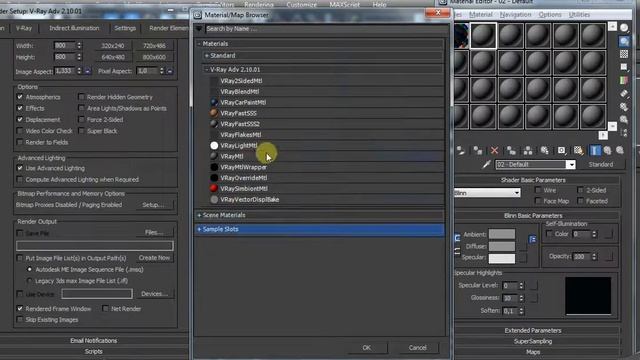The image size is (640, 360).
Task: Click the Video Color Check stripes icon
Action: tap(624, 80)
